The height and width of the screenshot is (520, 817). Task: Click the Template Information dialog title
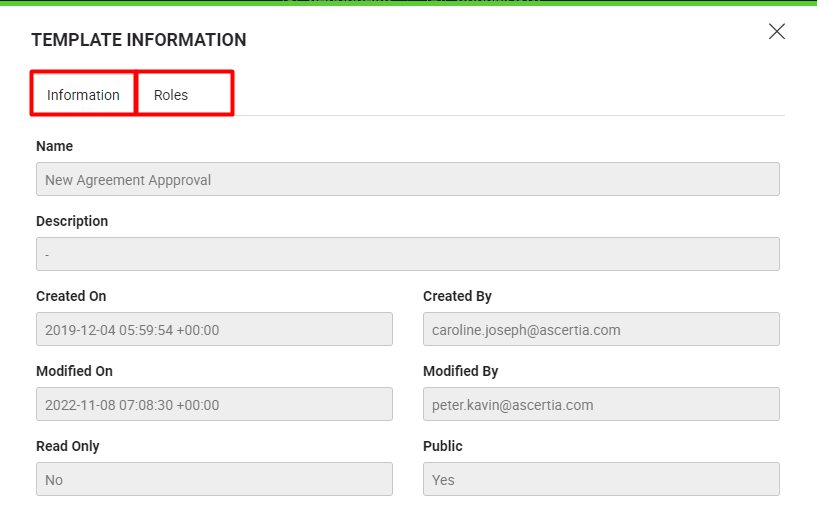point(139,41)
